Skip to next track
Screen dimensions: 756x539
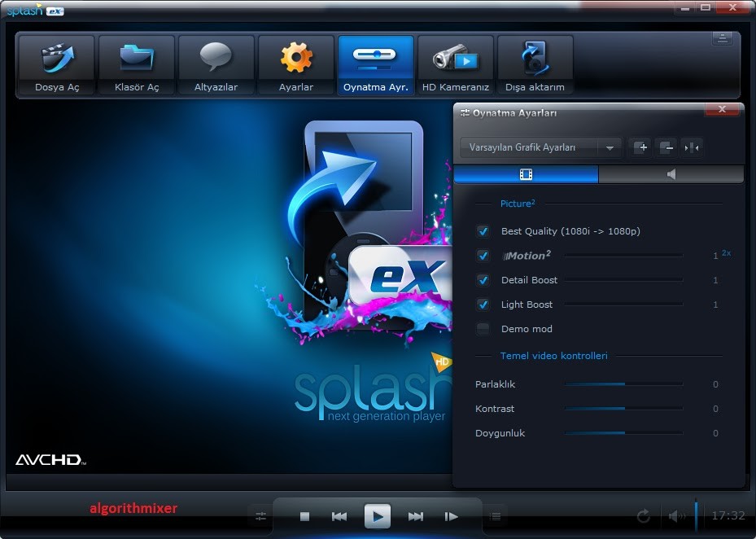pos(416,517)
